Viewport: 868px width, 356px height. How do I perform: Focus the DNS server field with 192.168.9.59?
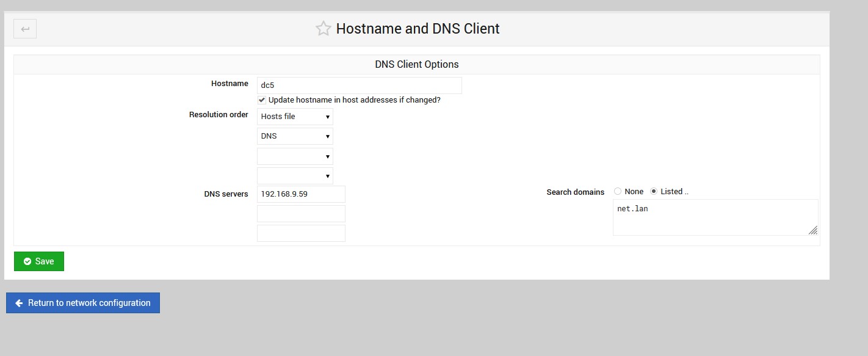click(x=301, y=194)
